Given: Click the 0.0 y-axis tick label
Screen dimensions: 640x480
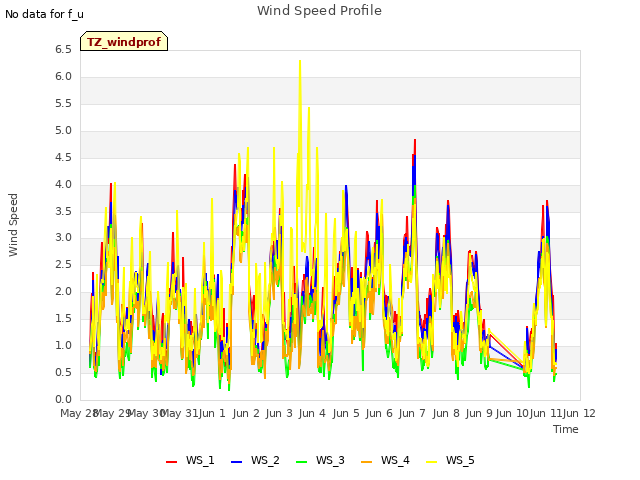Looking at the screenshot, I should click(63, 399).
